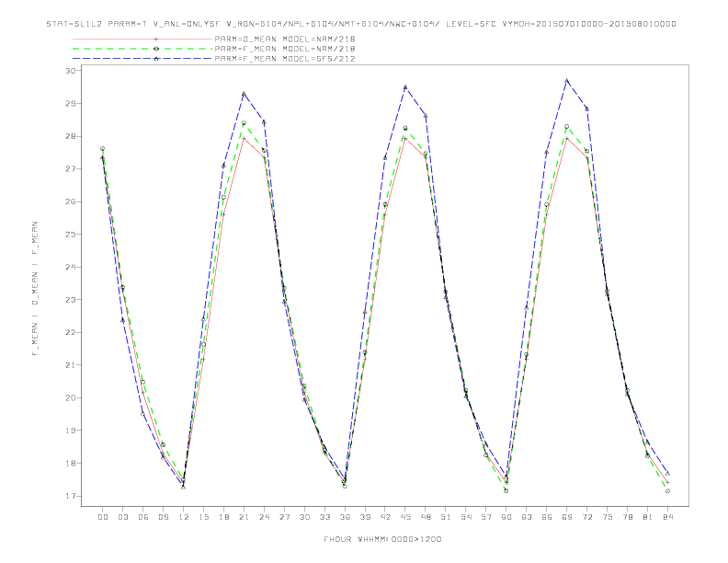Click y-axis tick label 18
728x563 pixels.
(71, 463)
